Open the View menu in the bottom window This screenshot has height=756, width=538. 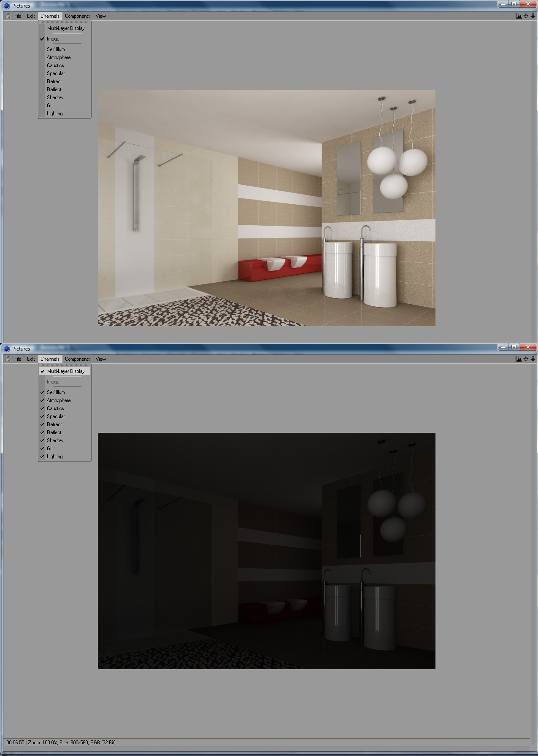[x=100, y=359]
